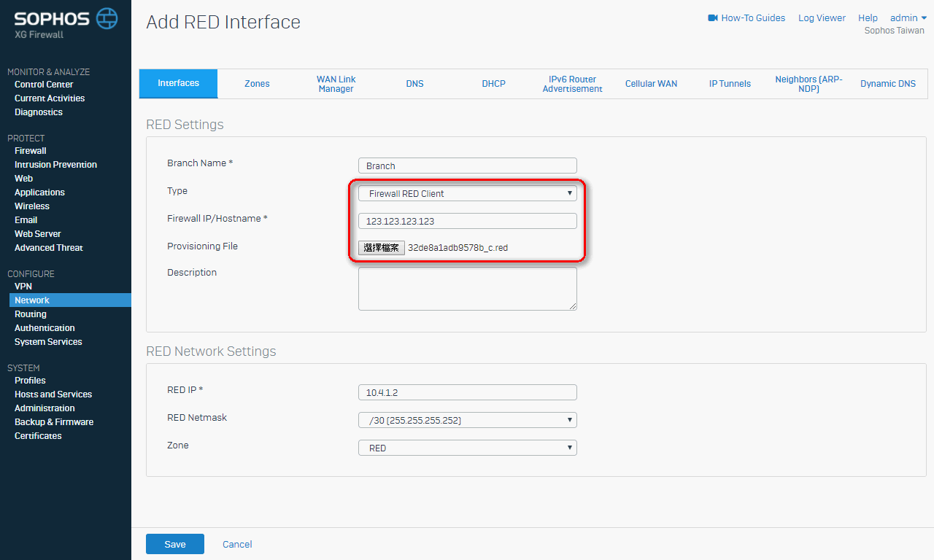The width and height of the screenshot is (934, 560).
Task: Open Hosts and Services in the sidebar
Action: (53, 394)
